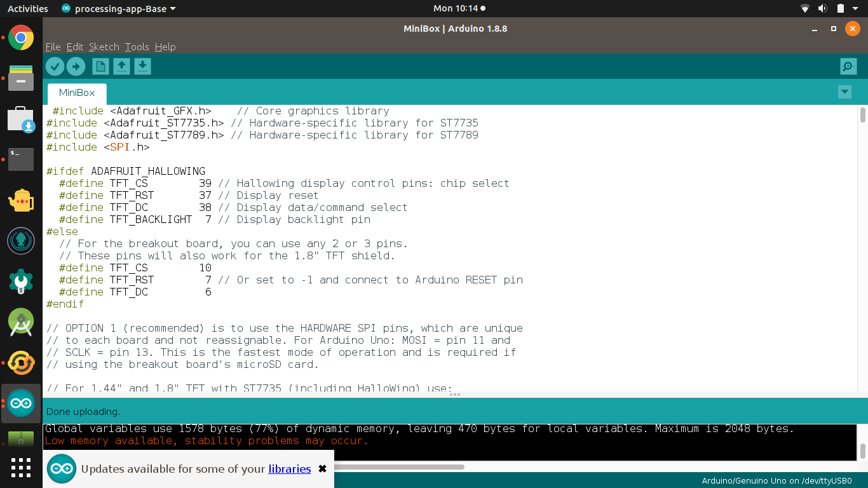This screenshot has height=488, width=868.
Task: Open the volume speaker indicator
Action: [x=822, y=8]
